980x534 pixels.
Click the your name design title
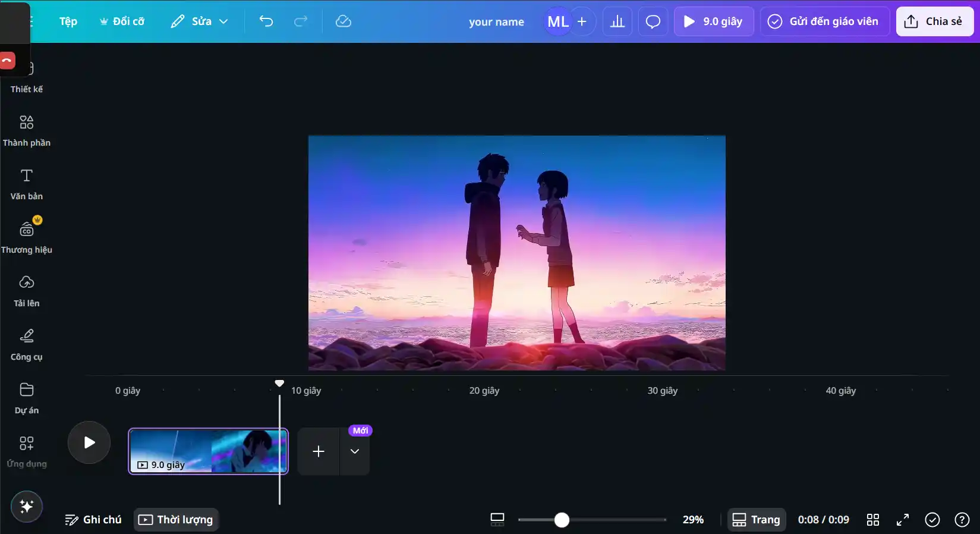pyautogui.click(x=496, y=22)
